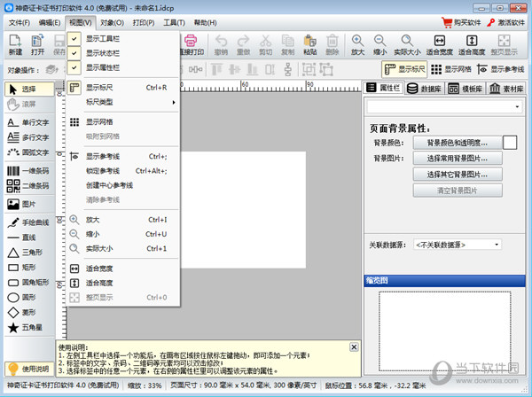Image resolution: width=532 pixels, height=397 pixels.
Task: Click the Usage Instructions (使用说明) lightbulb button
Action: point(29,369)
